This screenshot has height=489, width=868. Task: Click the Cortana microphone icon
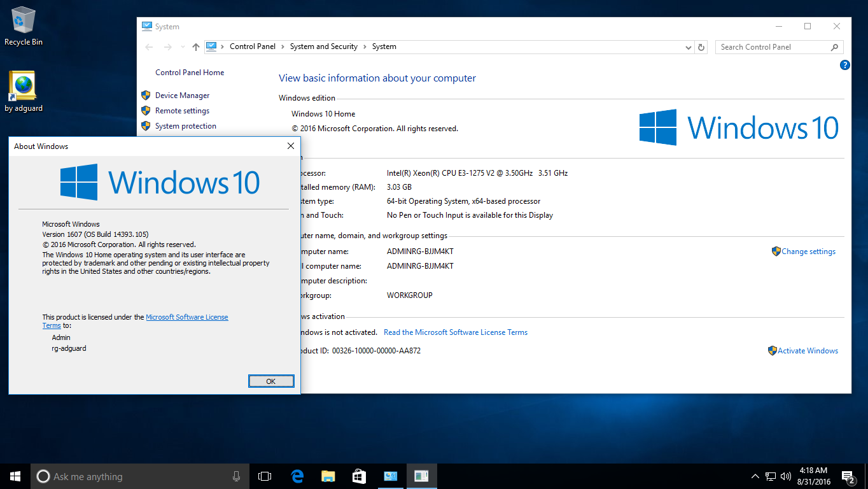click(x=236, y=476)
